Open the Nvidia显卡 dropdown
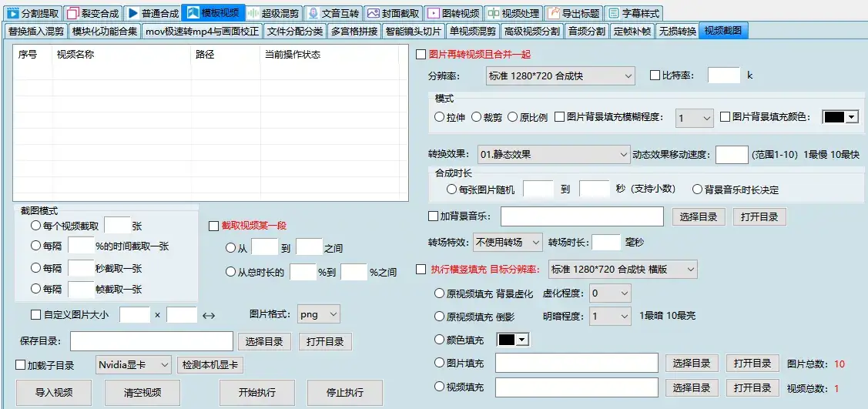Screen dimensions: 868x409 pyautogui.click(x=133, y=365)
